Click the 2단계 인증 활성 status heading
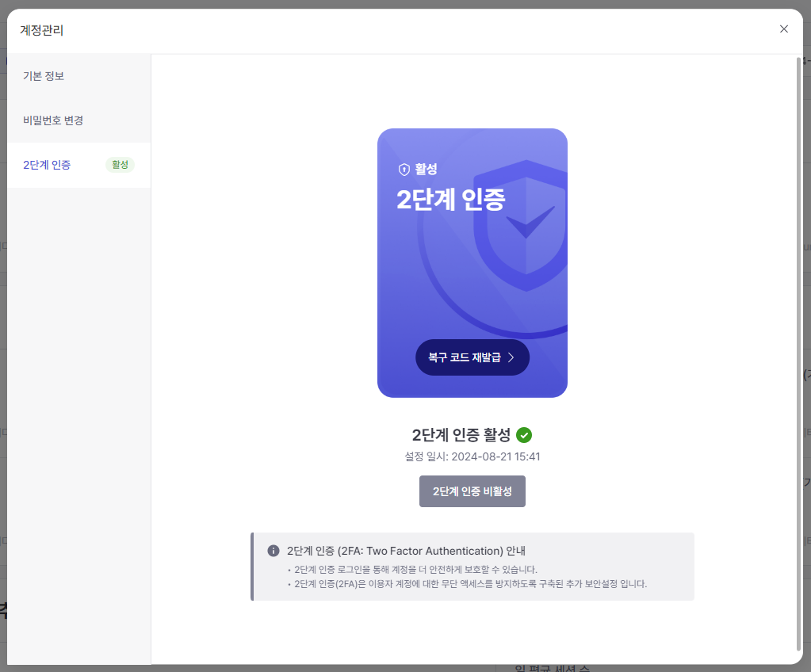 461,435
